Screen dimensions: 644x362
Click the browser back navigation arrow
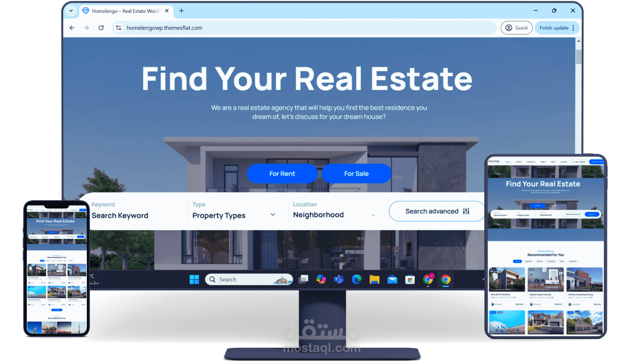[x=72, y=27]
